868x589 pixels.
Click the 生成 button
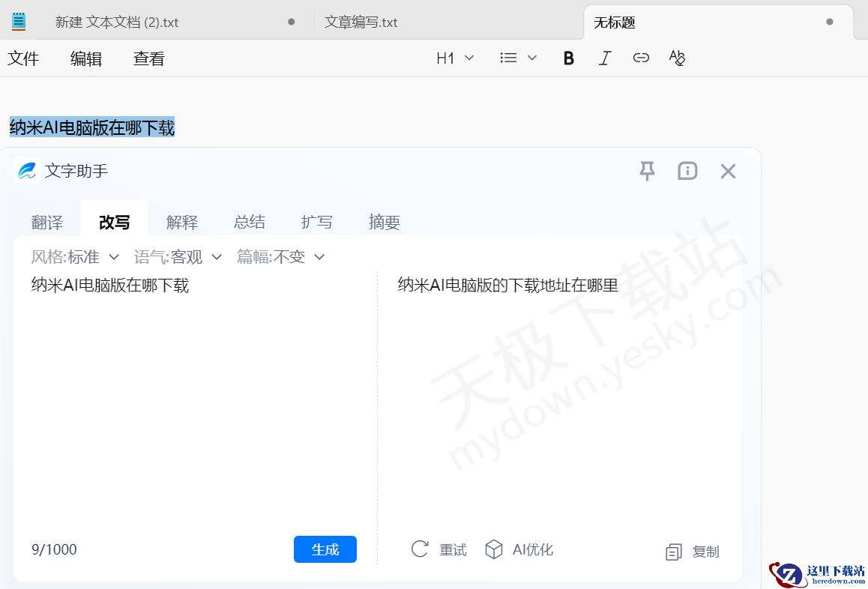pyautogui.click(x=325, y=549)
